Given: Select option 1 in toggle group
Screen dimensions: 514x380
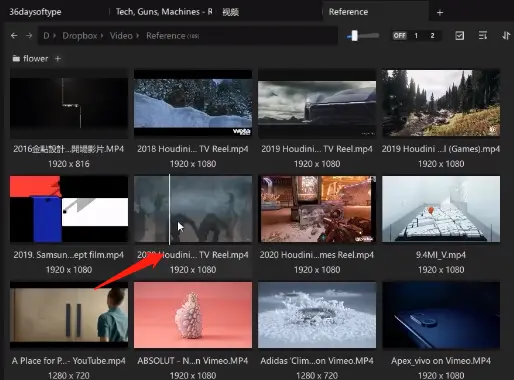Looking at the screenshot, I should click(416, 35).
